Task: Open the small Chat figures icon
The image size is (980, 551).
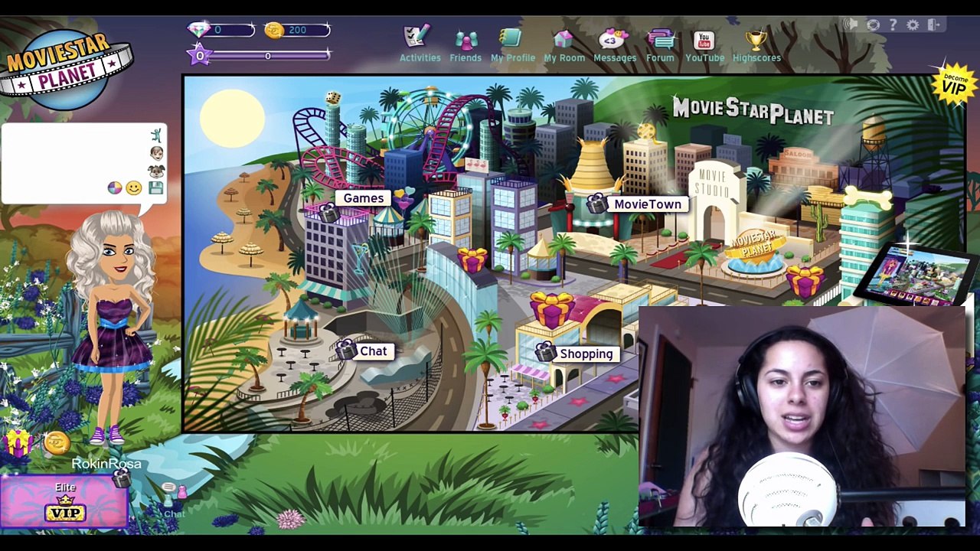Action: (174, 501)
